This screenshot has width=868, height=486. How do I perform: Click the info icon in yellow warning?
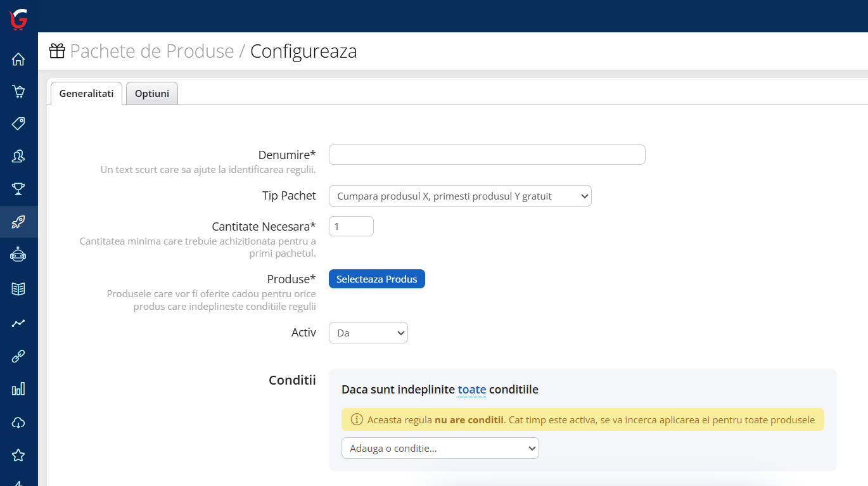tap(357, 419)
